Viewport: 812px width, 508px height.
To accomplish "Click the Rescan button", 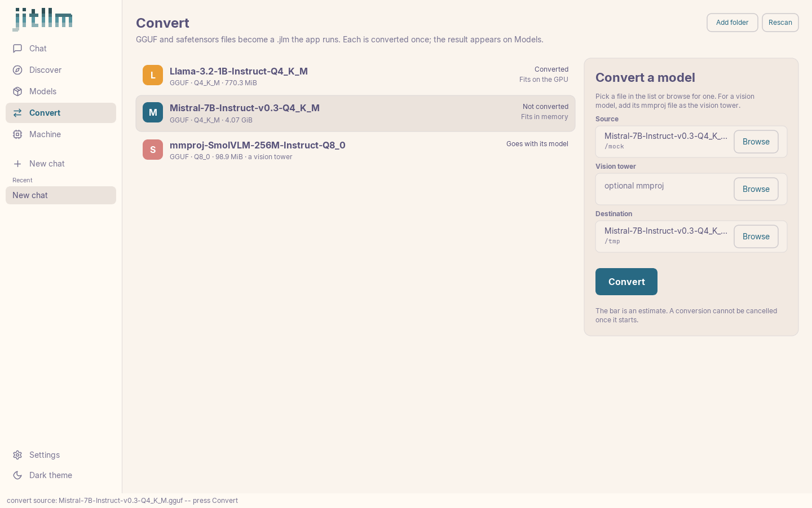I will (780, 23).
